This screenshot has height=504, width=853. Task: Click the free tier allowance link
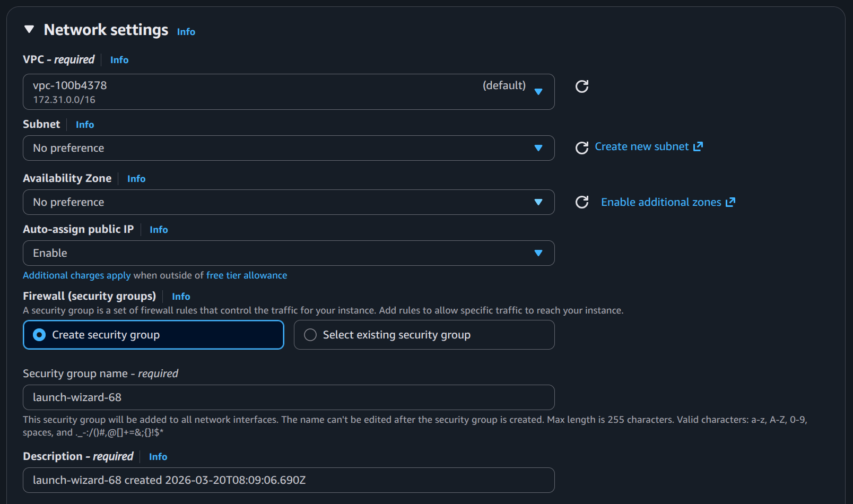click(246, 275)
